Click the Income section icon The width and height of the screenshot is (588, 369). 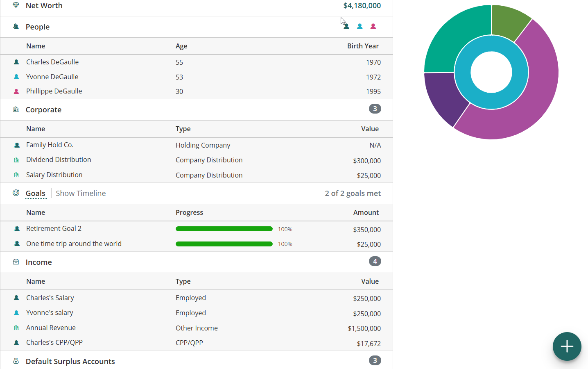[x=16, y=262]
